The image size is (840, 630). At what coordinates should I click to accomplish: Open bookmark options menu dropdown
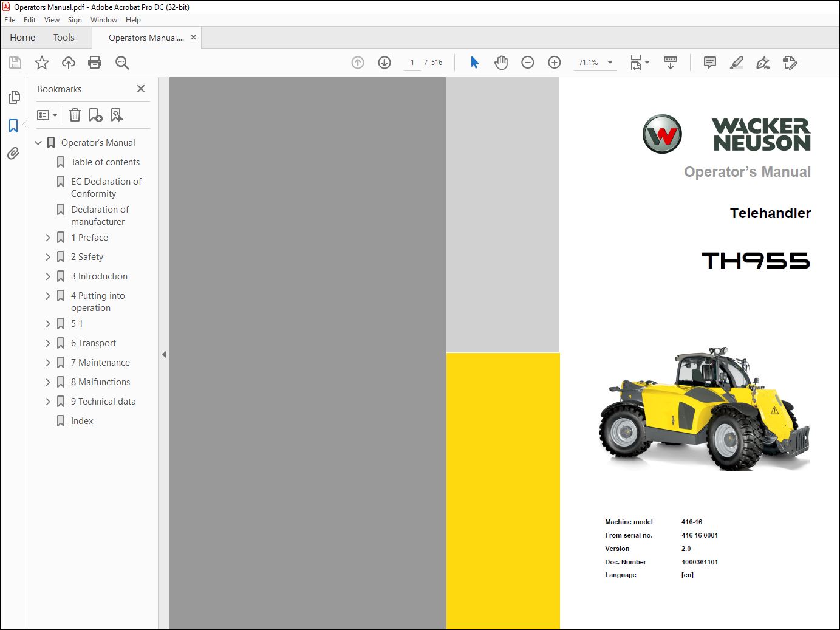click(47, 115)
